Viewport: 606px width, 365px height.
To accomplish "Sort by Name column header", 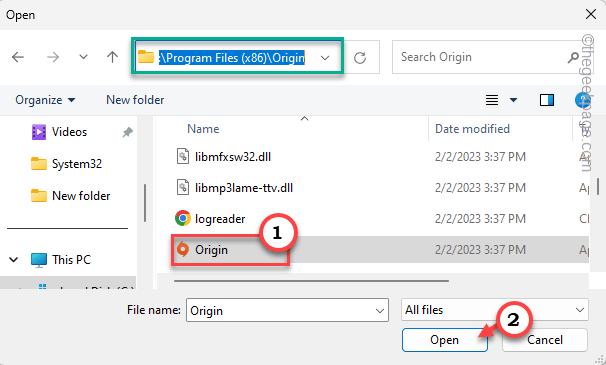I will pos(203,129).
